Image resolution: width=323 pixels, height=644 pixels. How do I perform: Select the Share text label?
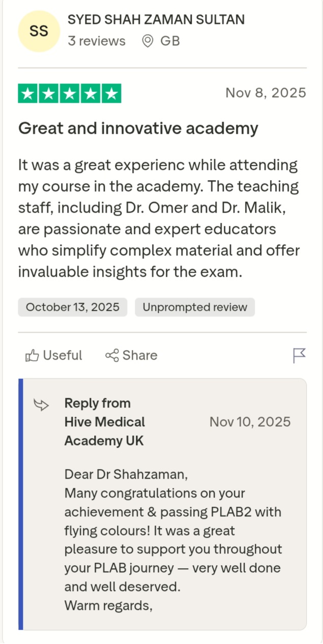coord(140,355)
